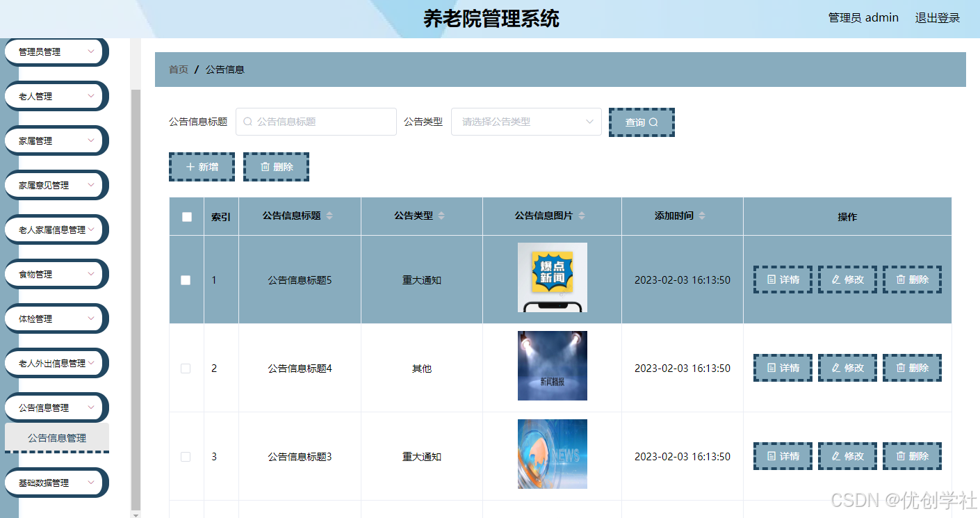Expand the 老人管理 sidebar menu

pos(56,96)
